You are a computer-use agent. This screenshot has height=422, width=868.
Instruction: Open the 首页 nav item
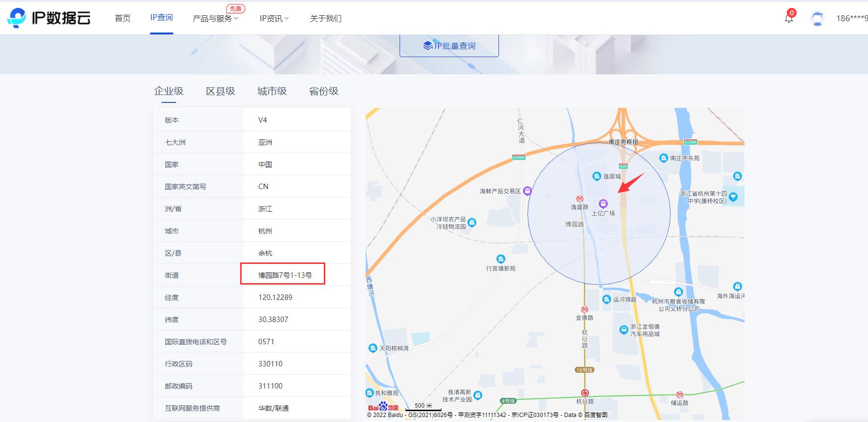pyautogui.click(x=123, y=19)
